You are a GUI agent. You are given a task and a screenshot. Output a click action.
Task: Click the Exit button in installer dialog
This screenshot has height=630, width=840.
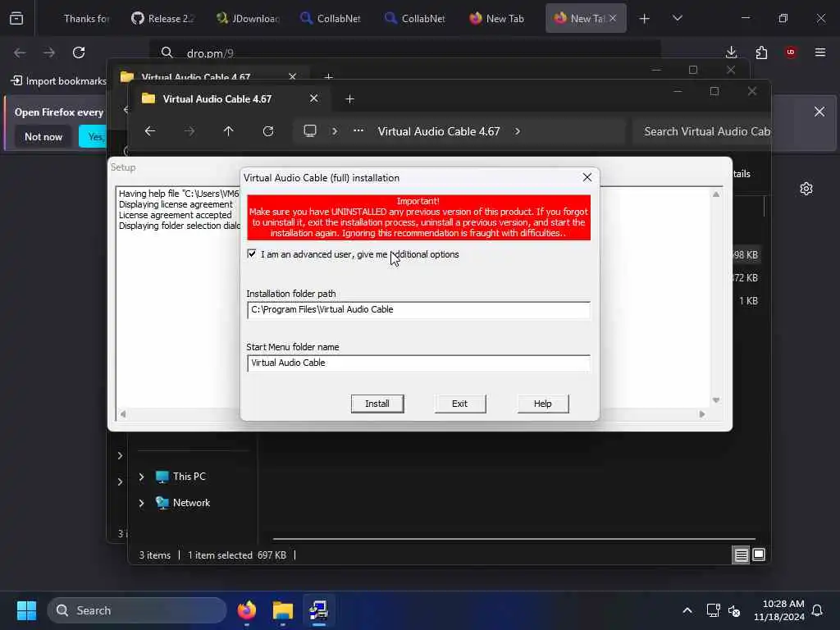point(459,404)
